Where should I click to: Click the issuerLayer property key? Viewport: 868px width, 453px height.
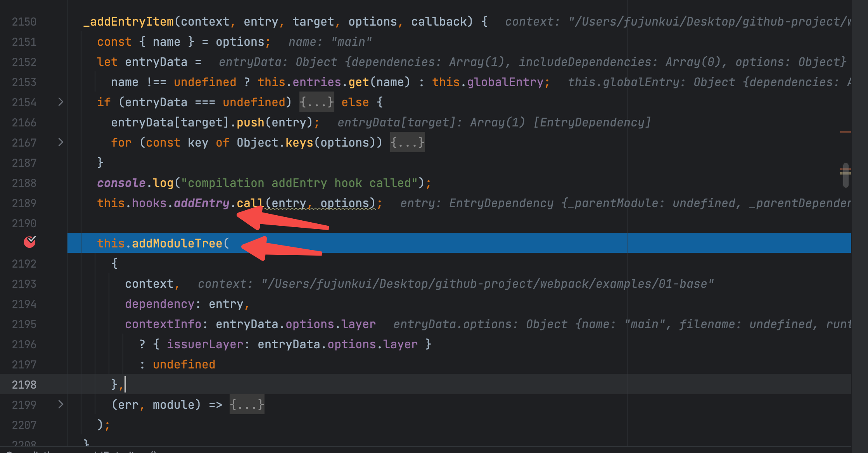tap(205, 344)
